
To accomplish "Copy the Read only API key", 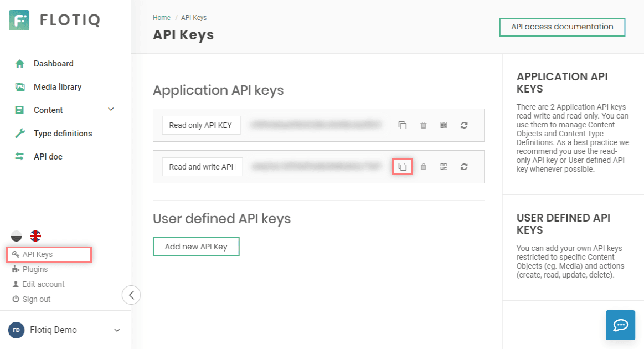I will click(x=403, y=125).
